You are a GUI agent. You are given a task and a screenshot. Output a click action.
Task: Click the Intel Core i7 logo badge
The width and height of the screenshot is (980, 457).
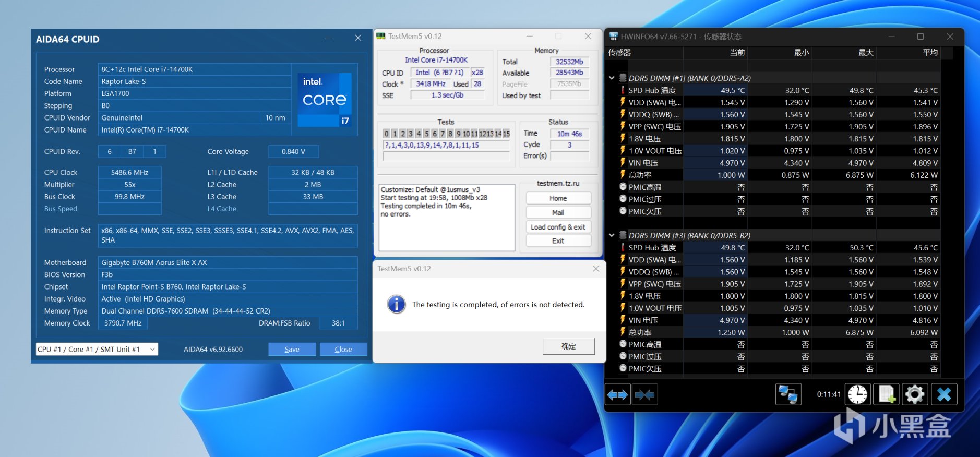click(325, 100)
